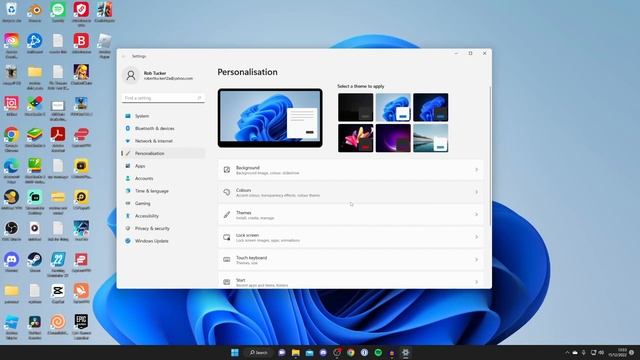This screenshot has width=640, height=360.
Task: Open the taskbar clock and date
Action: click(618, 352)
